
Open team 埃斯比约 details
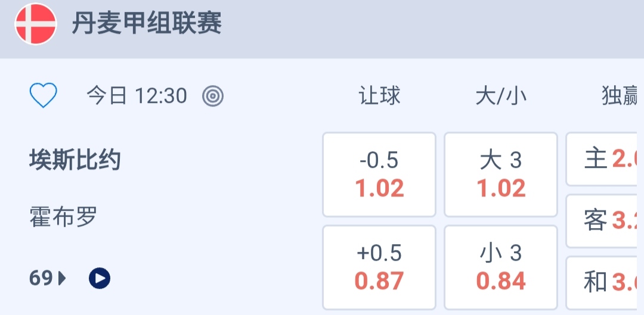point(75,160)
